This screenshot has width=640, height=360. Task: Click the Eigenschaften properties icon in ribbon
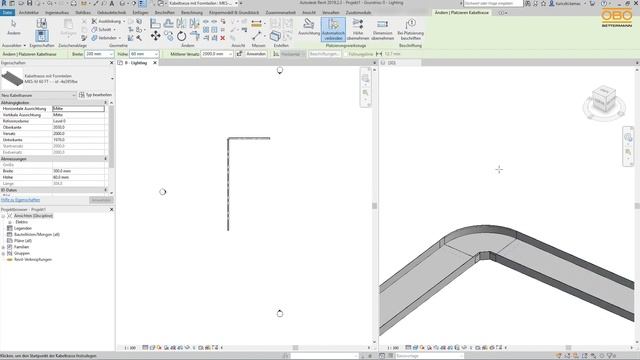point(41,36)
